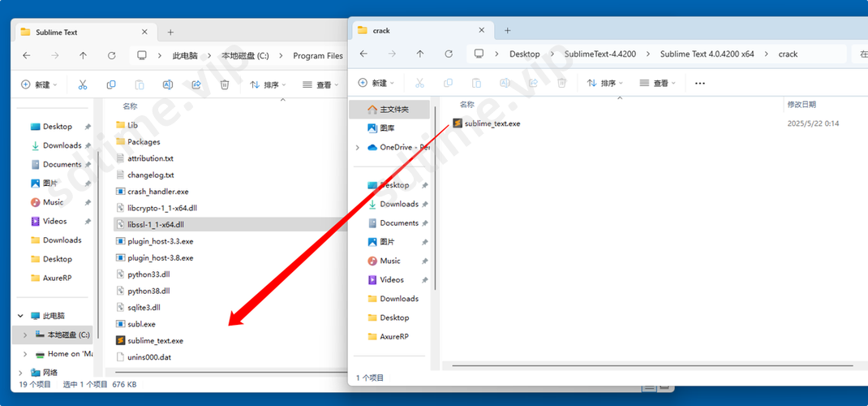Click Program Files breadcrumb in Sublime Text window
This screenshot has width=868, height=406.
click(318, 56)
